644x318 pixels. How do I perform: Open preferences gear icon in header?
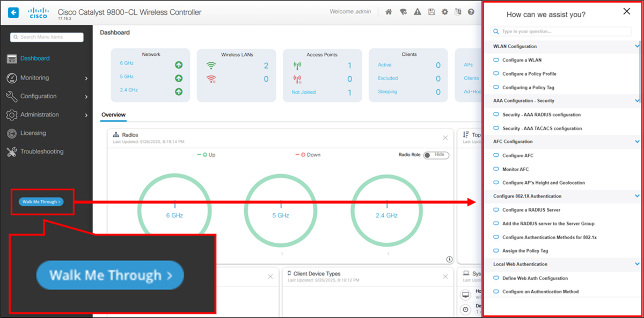coord(444,12)
